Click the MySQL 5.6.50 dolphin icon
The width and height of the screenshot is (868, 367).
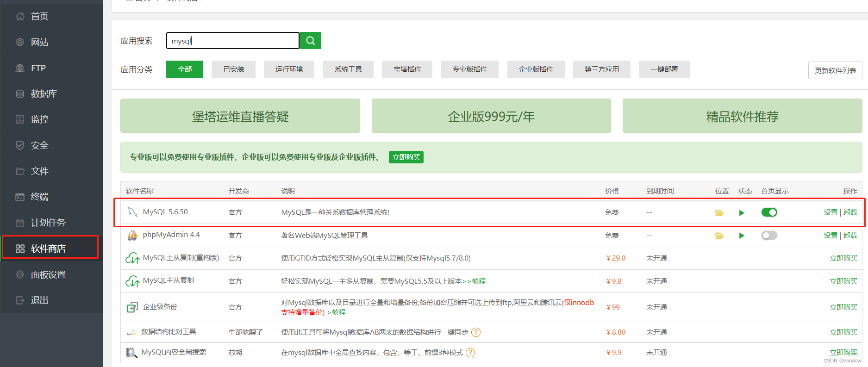click(x=132, y=212)
